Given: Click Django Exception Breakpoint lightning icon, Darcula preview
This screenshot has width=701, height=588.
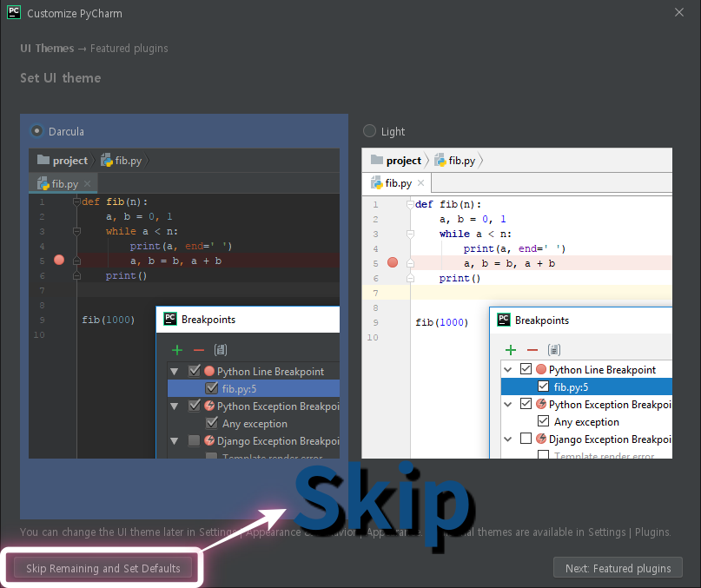Looking at the screenshot, I should pos(209,440).
